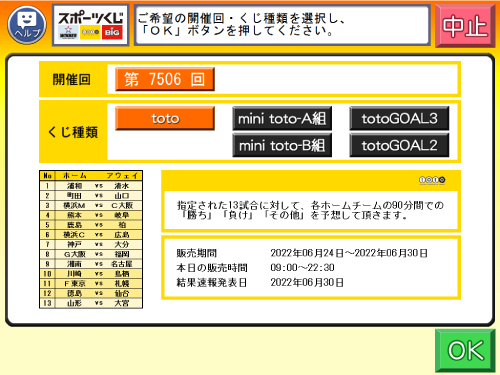Choose the toto lottery type
This screenshot has height=375, width=500.
point(165,118)
